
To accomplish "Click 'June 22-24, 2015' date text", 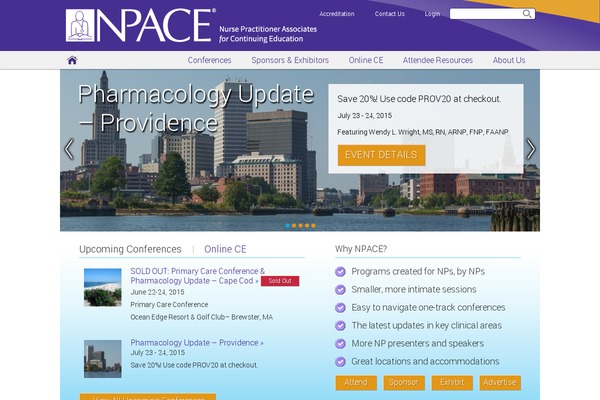I will tap(157, 292).
